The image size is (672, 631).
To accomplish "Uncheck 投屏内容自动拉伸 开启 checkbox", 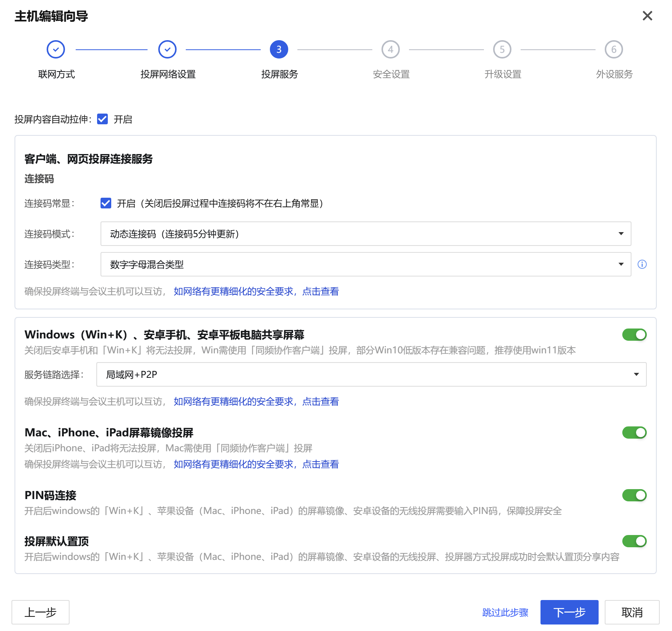I will click(102, 119).
